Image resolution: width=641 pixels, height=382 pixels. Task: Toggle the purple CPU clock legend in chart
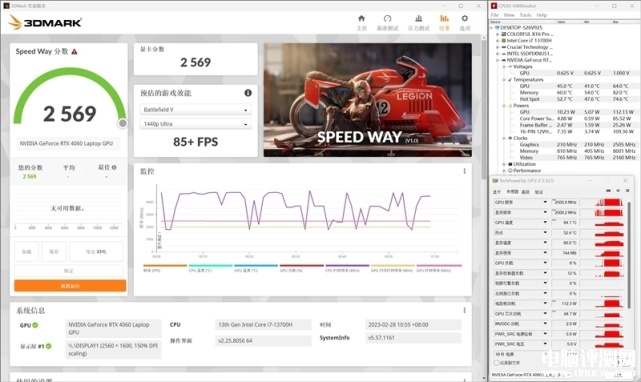pyautogui.click(x=347, y=268)
